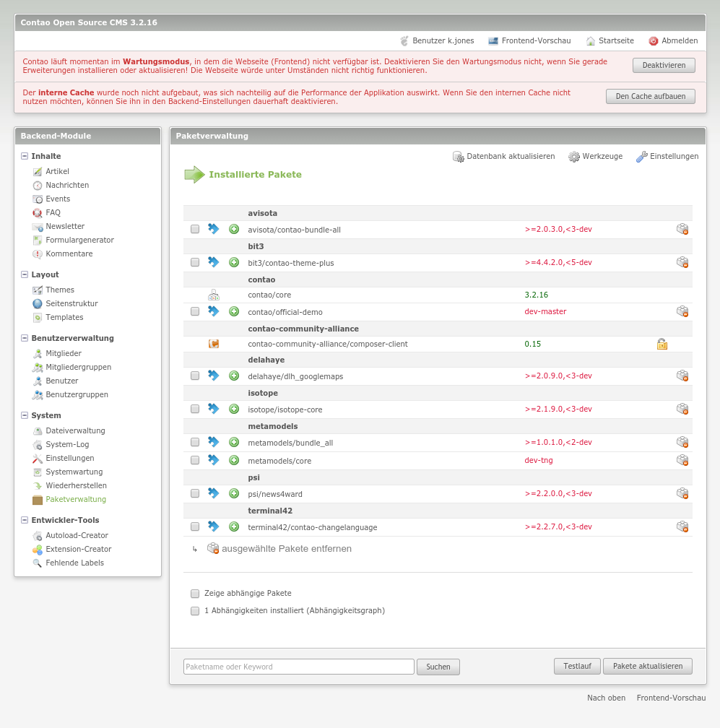Open the Frontend-Vorschau link in header
The height and width of the screenshot is (728, 720).
(536, 41)
